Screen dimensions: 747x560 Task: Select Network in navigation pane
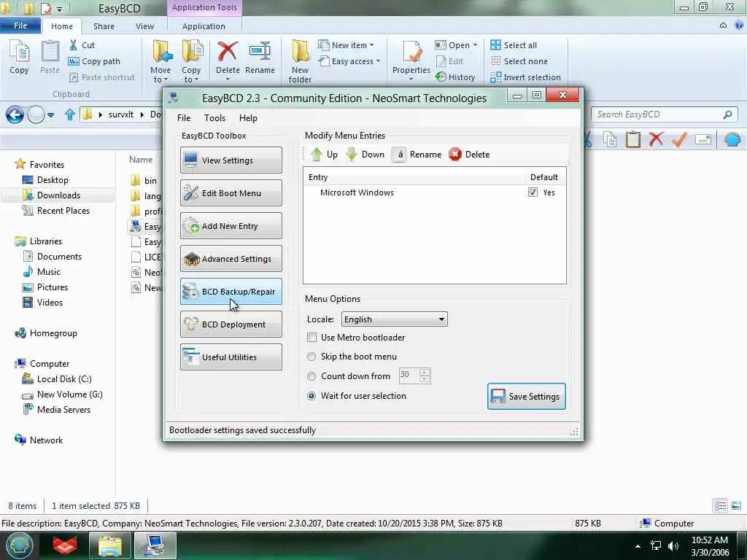click(46, 440)
